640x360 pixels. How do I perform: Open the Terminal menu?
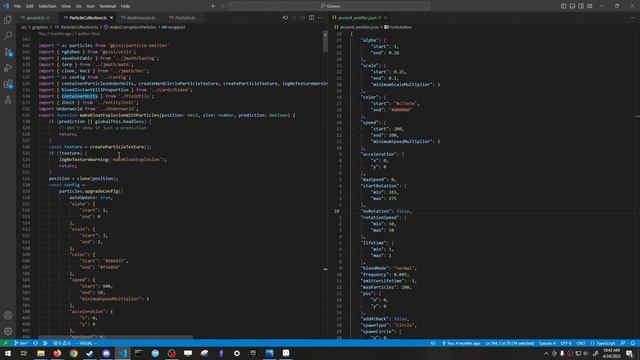(x=108, y=6)
